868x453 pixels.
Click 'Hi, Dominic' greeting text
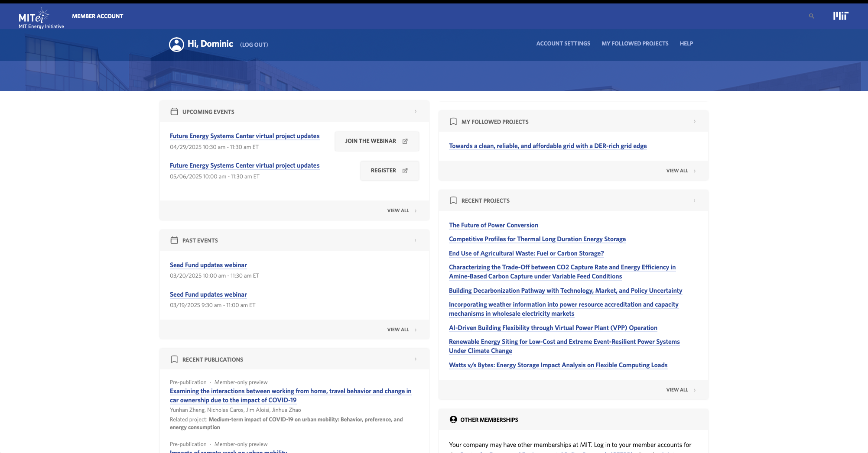click(x=210, y=44)
